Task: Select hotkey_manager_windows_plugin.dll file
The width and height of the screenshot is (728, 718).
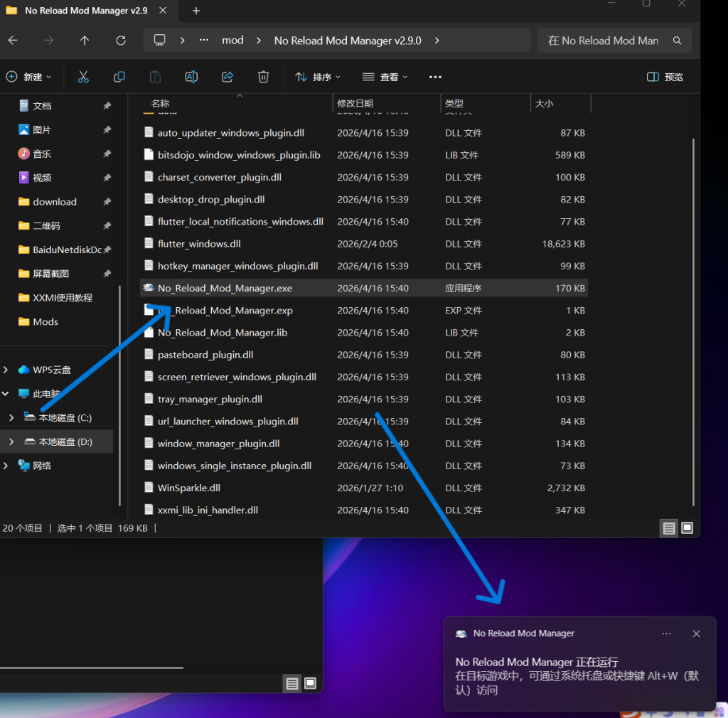Action: point(364,266)
